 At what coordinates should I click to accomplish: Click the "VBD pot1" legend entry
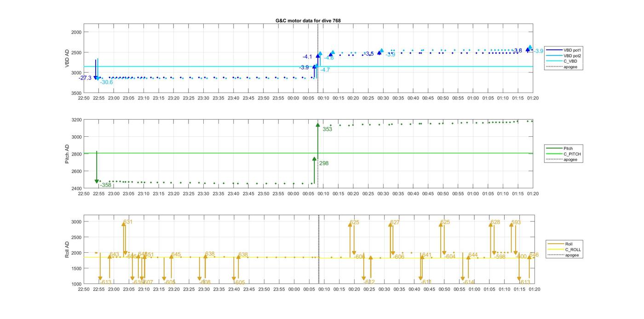[572, 50]
